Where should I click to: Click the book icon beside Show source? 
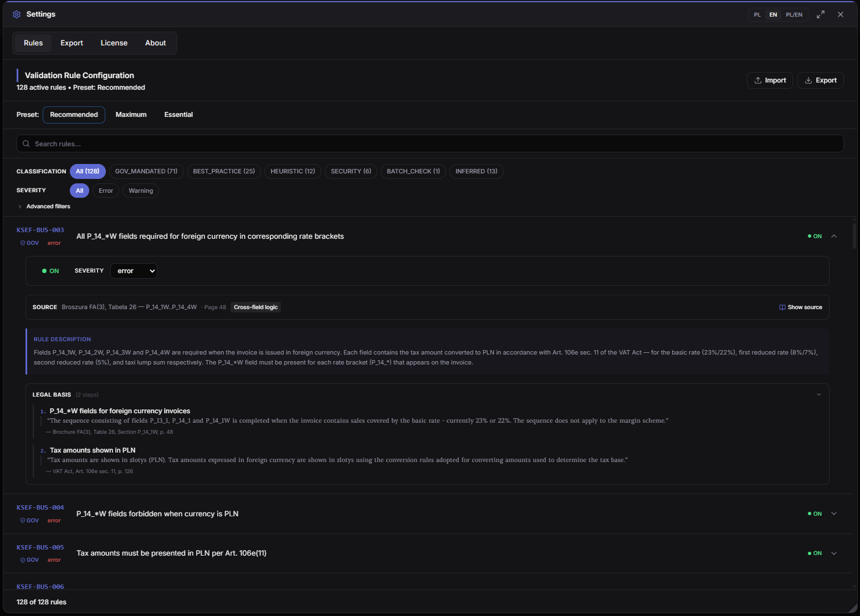click(x=782, y=307)
